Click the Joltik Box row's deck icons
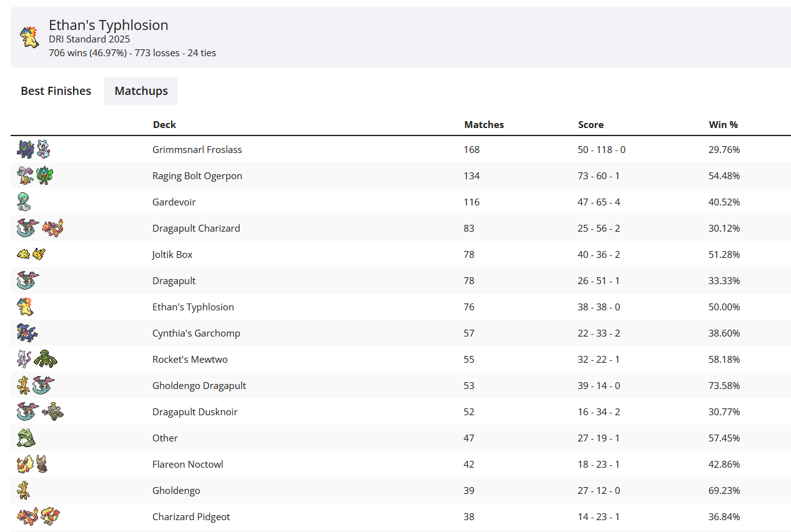 coord(31,254)
